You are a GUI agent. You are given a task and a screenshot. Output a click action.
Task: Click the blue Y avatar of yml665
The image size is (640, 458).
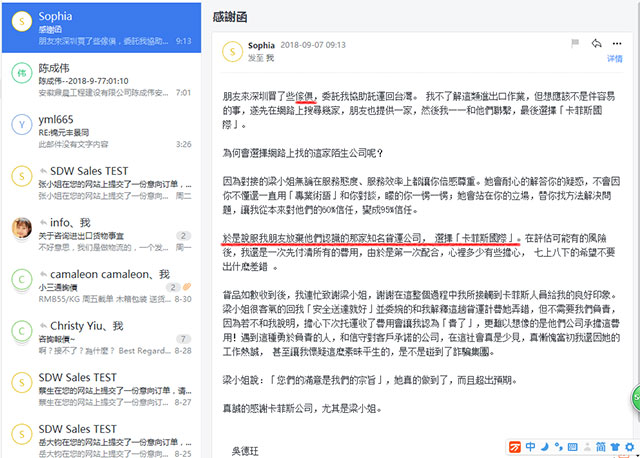[22, 125]
